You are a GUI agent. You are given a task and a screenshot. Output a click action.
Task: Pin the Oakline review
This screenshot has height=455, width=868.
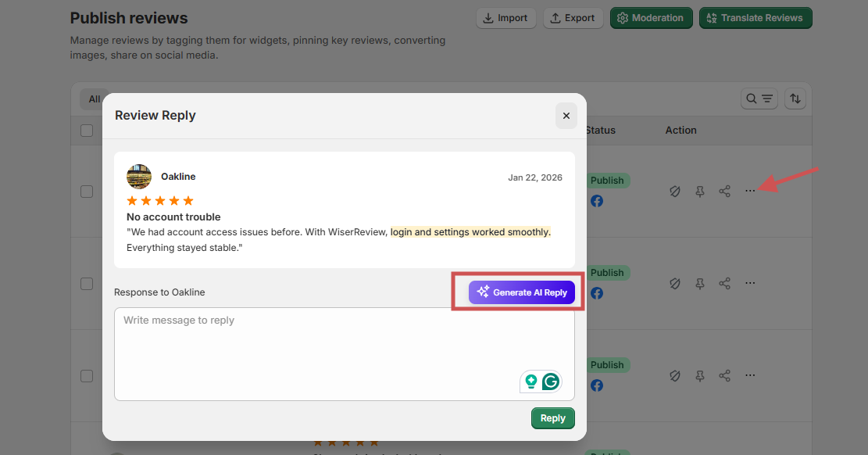[x=700, y=190]
